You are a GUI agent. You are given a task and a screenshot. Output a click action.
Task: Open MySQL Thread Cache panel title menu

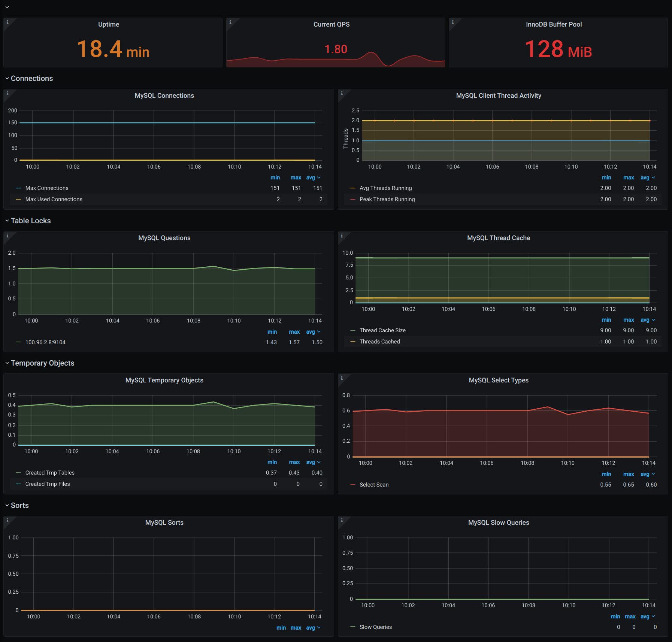[499, 238]
